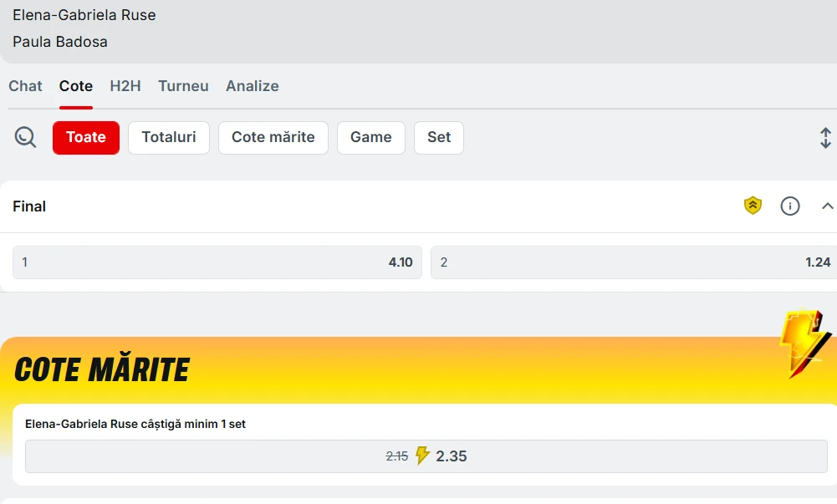Bet on player 2 at 1.24
Screen dimensions: 837x504
[633, 262]
